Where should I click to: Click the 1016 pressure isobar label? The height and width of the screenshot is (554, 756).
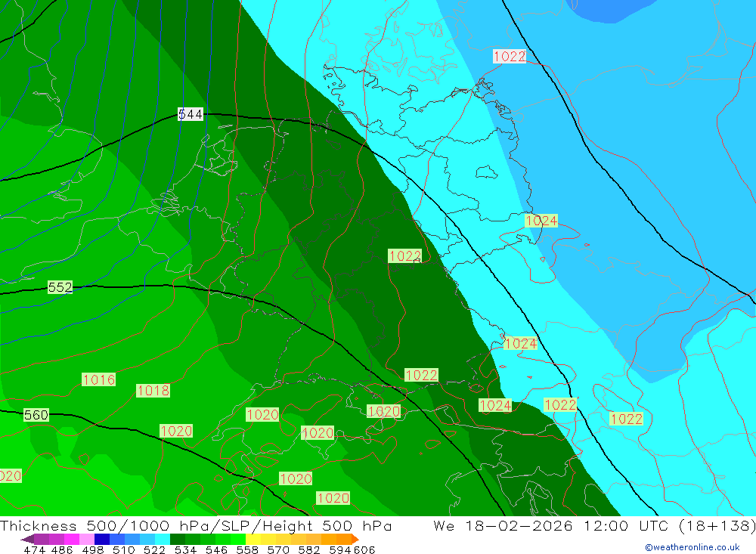tap(99, 380)
